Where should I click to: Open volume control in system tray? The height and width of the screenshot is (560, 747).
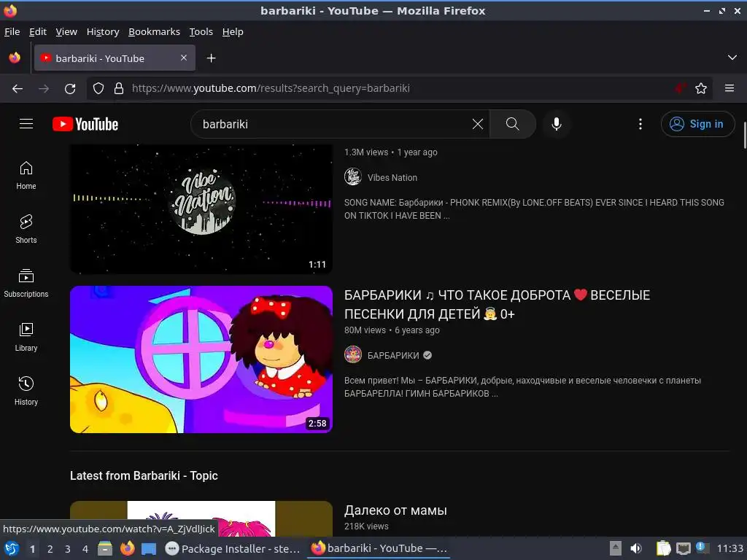[636, 548]
